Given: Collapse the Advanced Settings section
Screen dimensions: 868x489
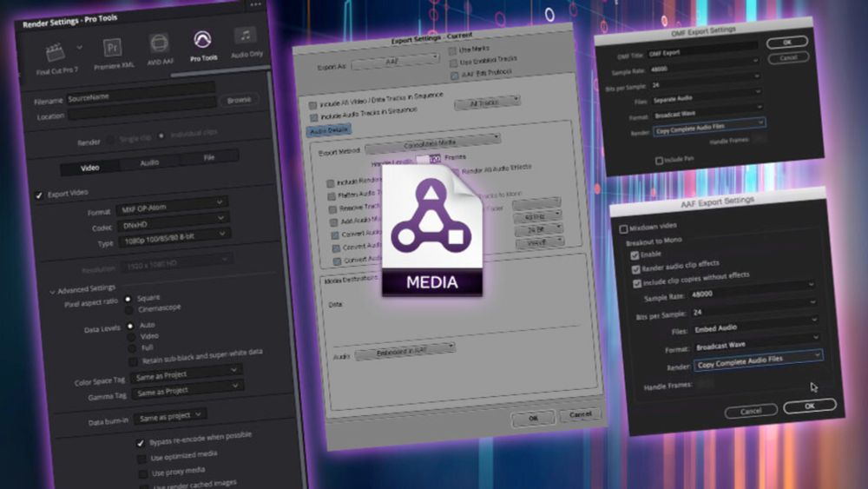Looking at the screenshot, I should [x=52, y=292].
